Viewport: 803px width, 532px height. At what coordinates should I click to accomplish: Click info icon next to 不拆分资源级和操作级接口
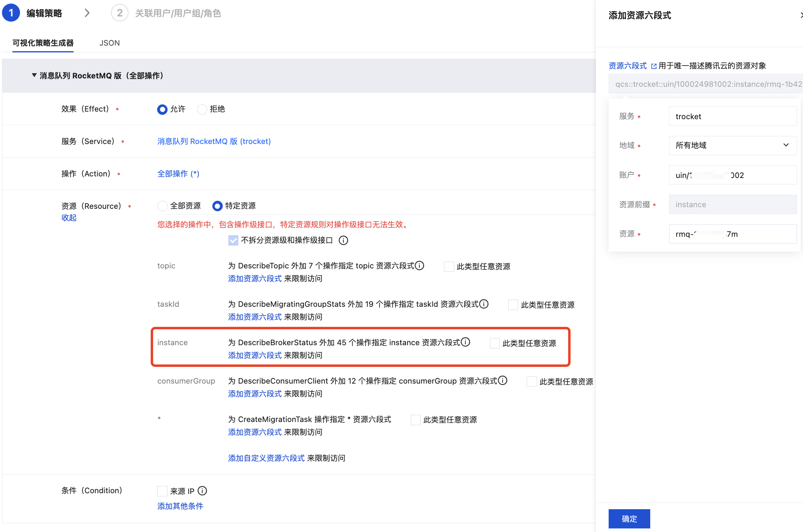(x=343, y=240)
